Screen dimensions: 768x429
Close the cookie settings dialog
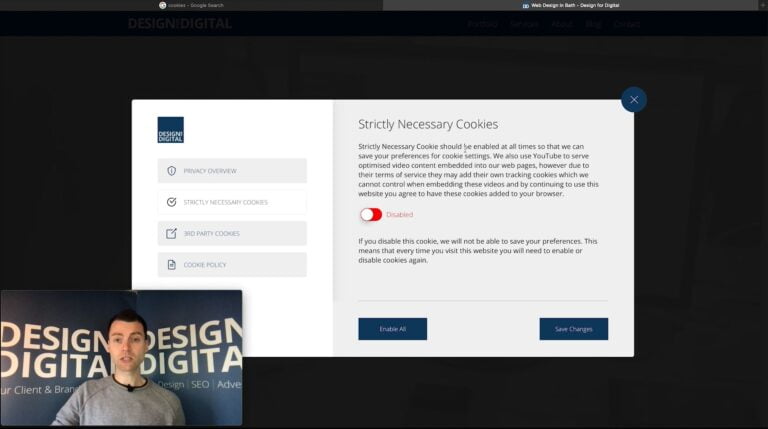[x=634, y=99]
